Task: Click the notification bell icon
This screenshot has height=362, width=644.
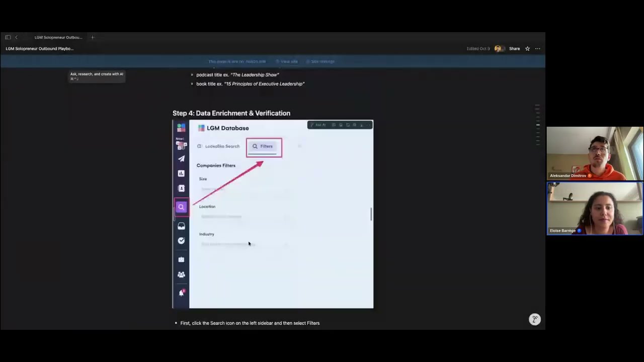Action: click(x=181, y=293)
